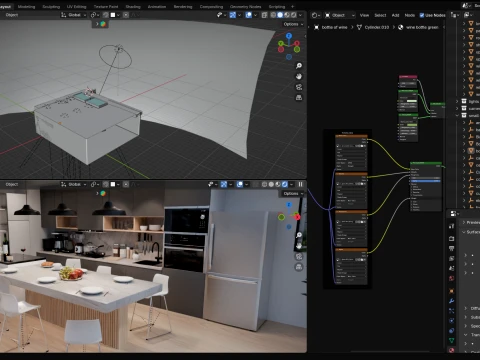Select the green Principled shader node header
This screenshot has height=360, width=480.
click(x=425, y=163)
